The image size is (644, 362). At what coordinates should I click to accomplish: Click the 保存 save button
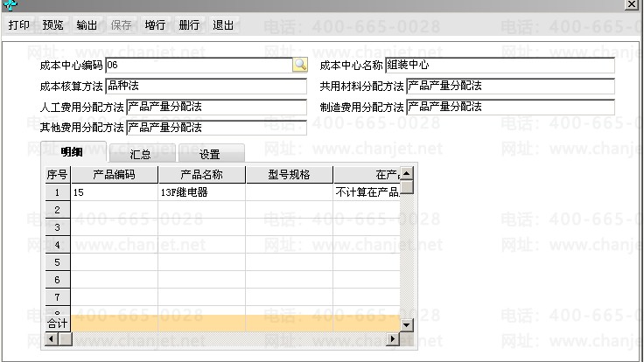pos(121,25)
